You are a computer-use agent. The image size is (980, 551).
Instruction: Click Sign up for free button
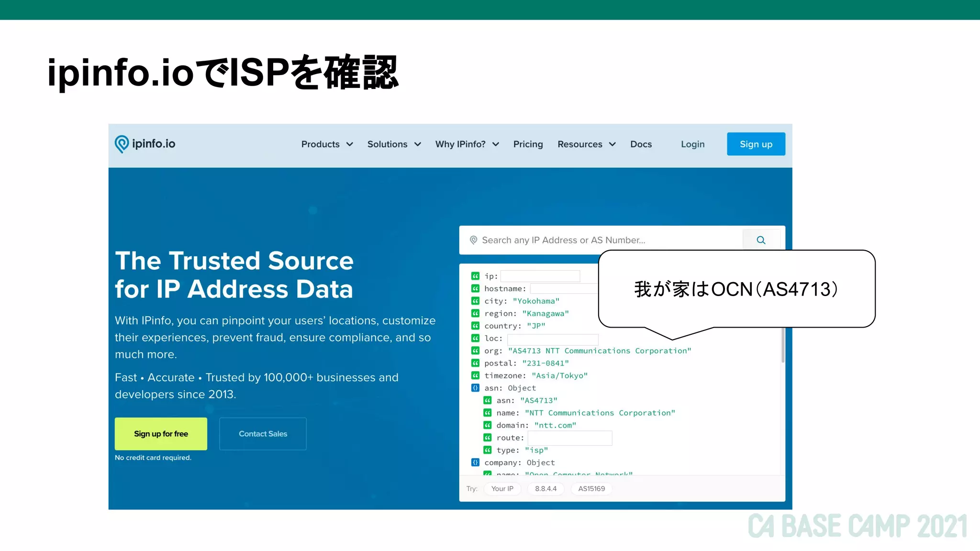pyautogui.click(x=161, y=434)
